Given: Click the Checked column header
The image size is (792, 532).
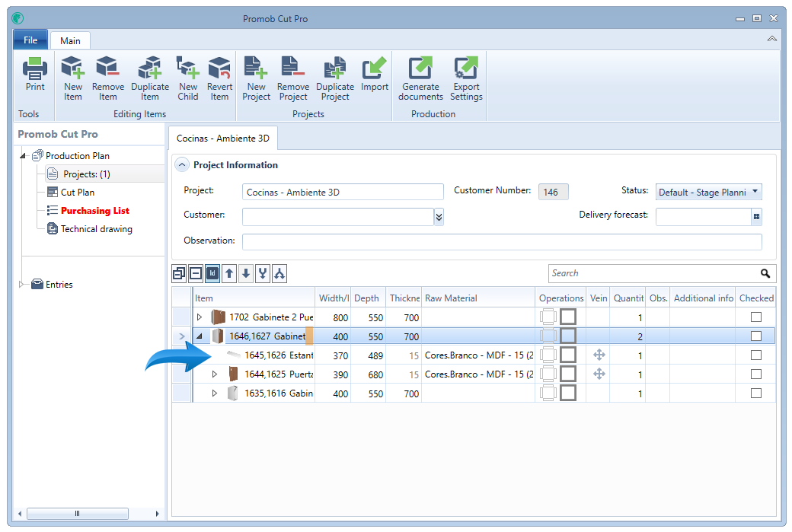Looking at the screenshot, I should pos(756,298).
